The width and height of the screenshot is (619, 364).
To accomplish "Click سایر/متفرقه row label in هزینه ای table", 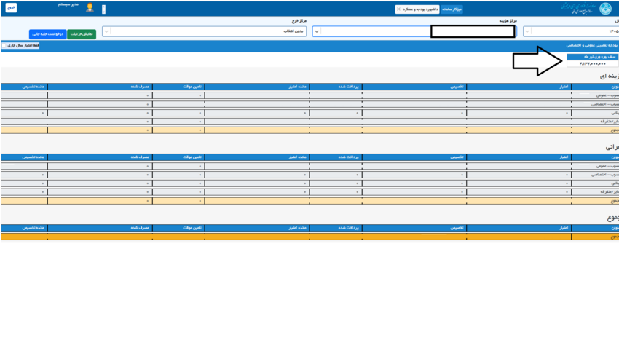I will point(609,122).
